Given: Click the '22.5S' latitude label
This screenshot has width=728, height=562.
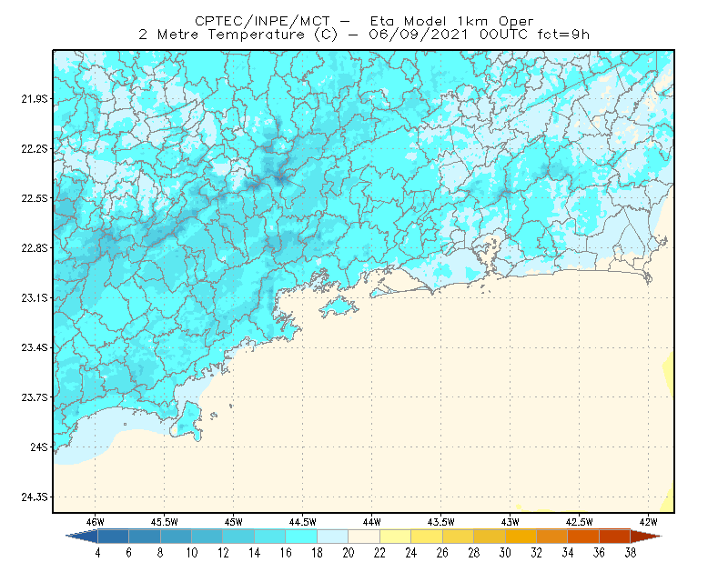Looking at the screenshot, I should click(34, 198).
